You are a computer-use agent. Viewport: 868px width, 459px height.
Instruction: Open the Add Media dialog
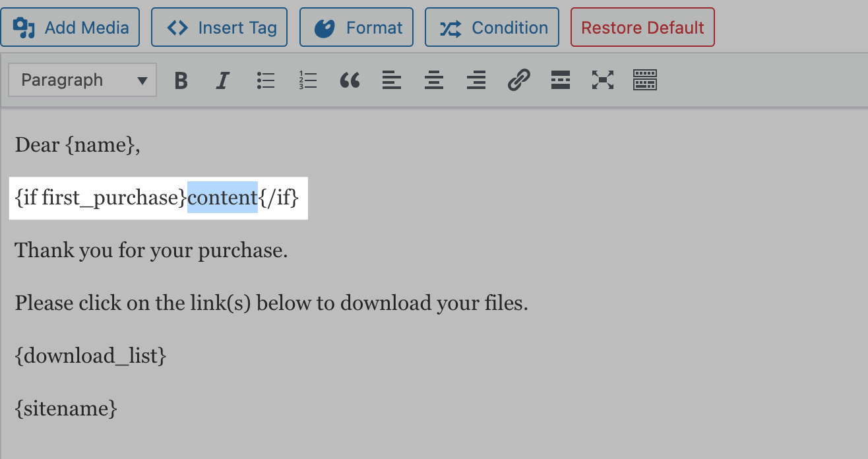click(71, 27)
